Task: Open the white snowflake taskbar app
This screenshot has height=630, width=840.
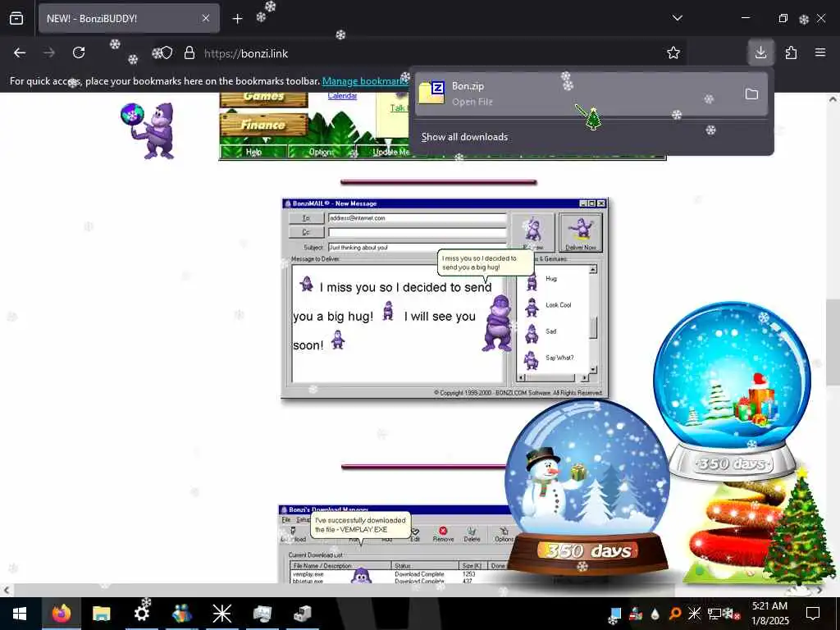Action: 221,614
